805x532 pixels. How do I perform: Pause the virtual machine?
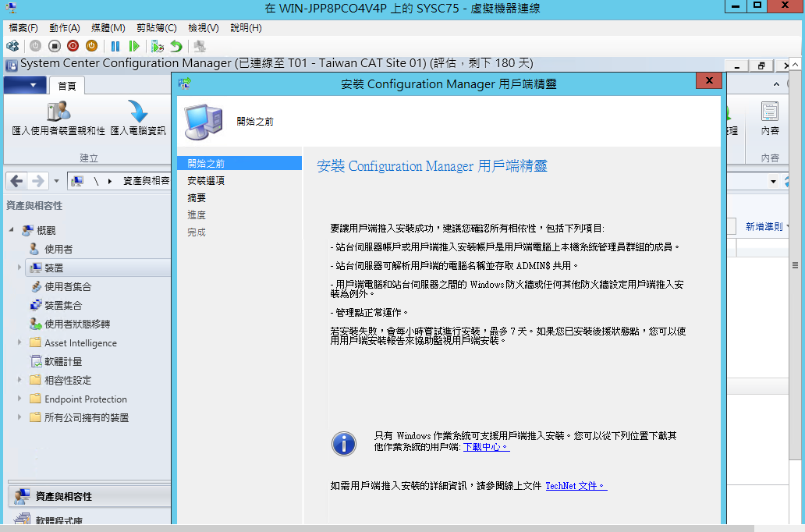[x=115, y=46]
